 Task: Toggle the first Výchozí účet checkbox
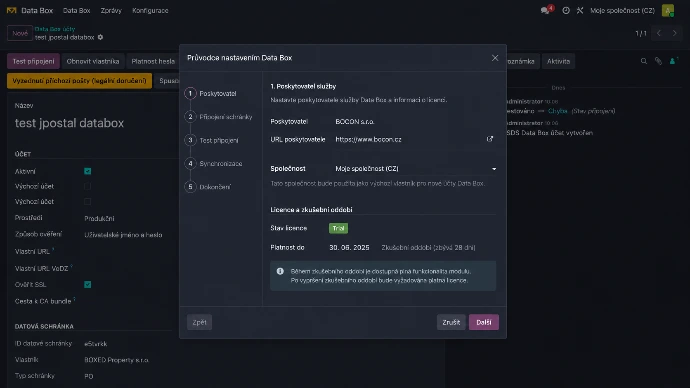pos(88,186)
